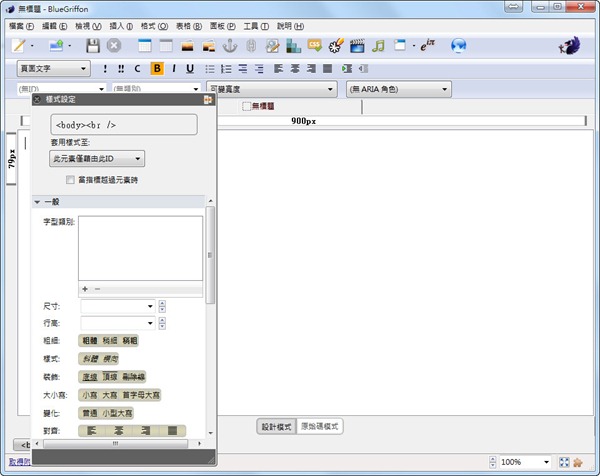Open the 插入 menu

point(118,24)
